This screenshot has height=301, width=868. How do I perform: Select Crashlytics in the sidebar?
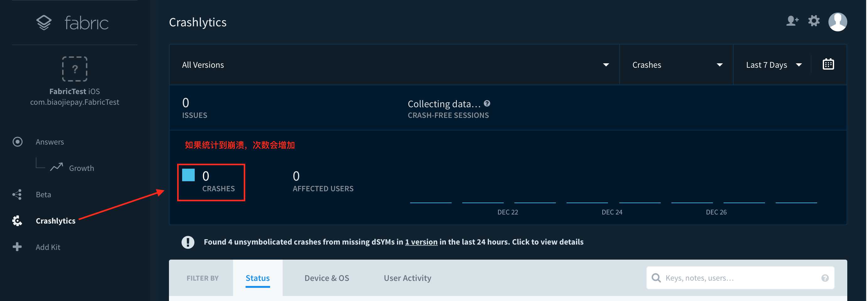56,221
